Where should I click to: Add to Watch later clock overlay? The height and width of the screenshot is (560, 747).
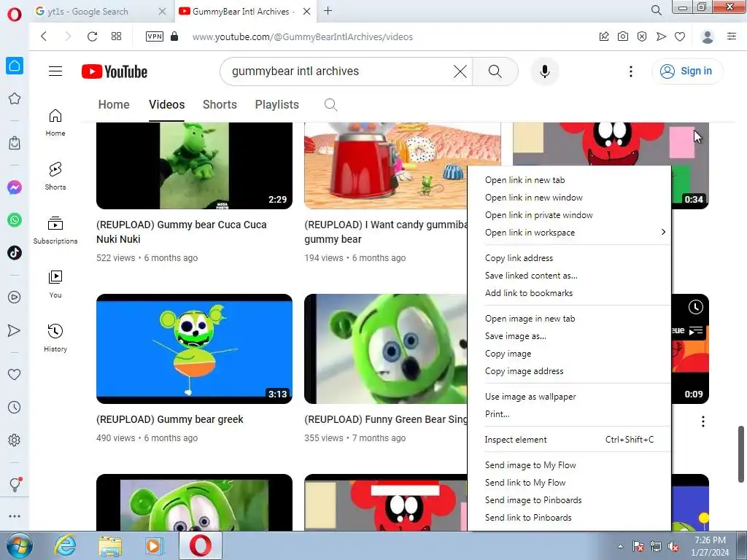click(695, 307)
